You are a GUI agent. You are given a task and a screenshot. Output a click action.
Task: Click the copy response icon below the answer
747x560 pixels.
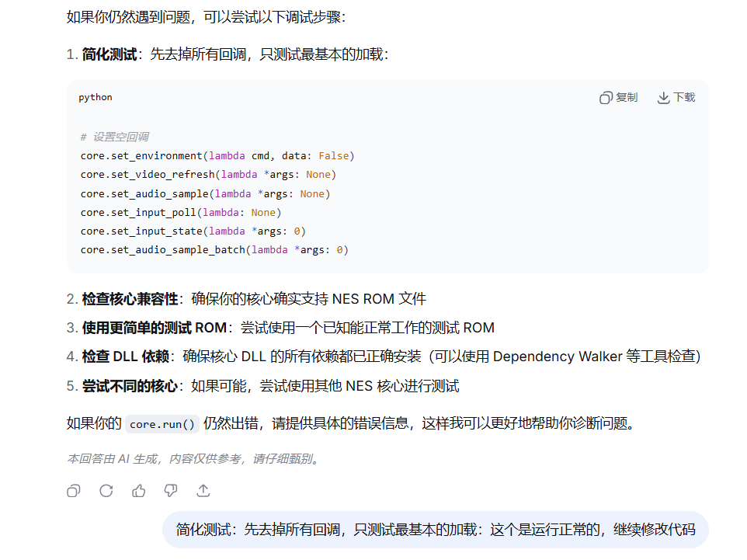click(x=74, y=490)
